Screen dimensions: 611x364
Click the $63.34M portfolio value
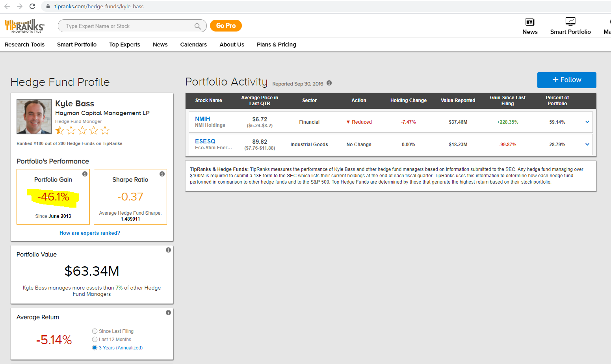[x=92, y=271]
